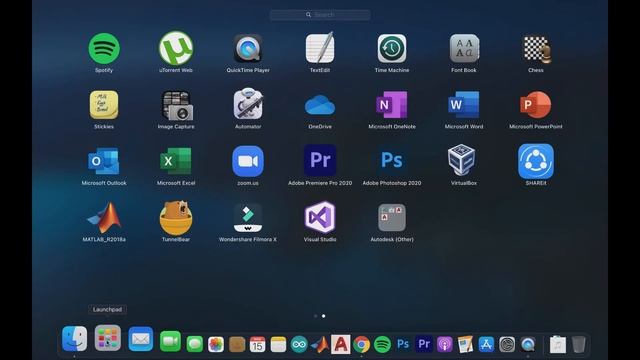Click the Launchpad search field
The image size is (640, 360).
320,15
